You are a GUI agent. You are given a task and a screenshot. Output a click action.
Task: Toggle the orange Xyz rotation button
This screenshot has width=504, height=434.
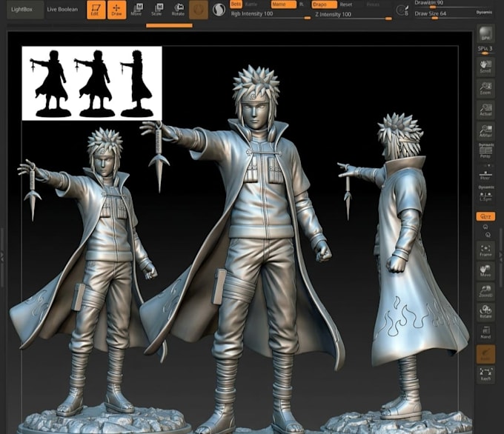click(x=485, y=217)
